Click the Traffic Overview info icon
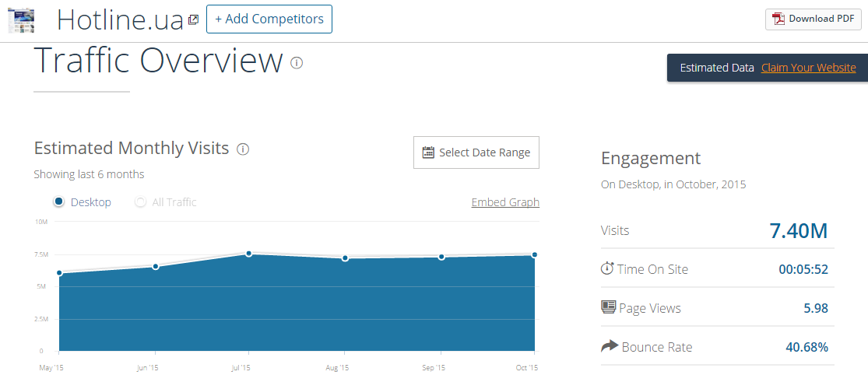The height and width of the screenshot is (382, 868). (x=297, y=62)
